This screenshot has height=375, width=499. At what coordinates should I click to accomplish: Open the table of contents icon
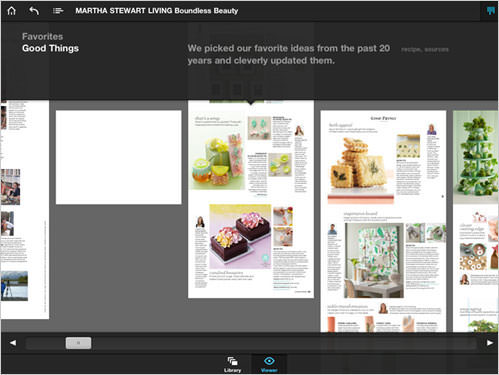pyautogui.click(x=58, y=11)
